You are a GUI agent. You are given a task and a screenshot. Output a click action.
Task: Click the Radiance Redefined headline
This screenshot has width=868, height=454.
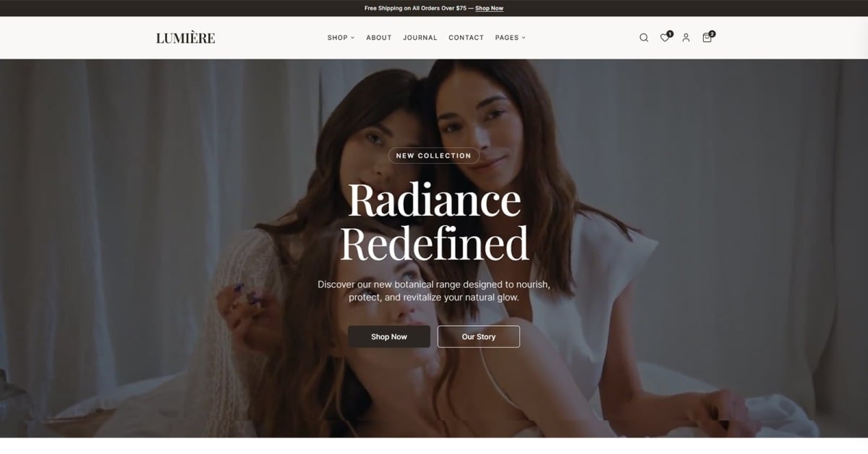[434, 222]
